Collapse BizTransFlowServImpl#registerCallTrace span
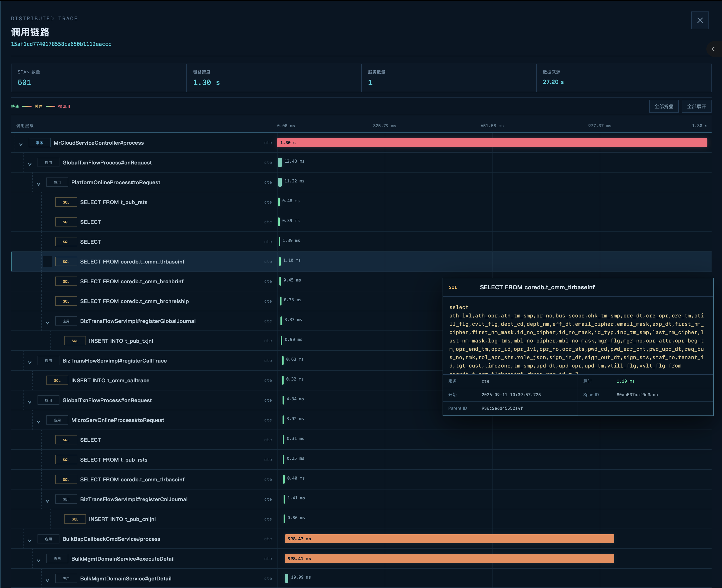The height and width of the screenshot is (588, 722). click(30, 363)
